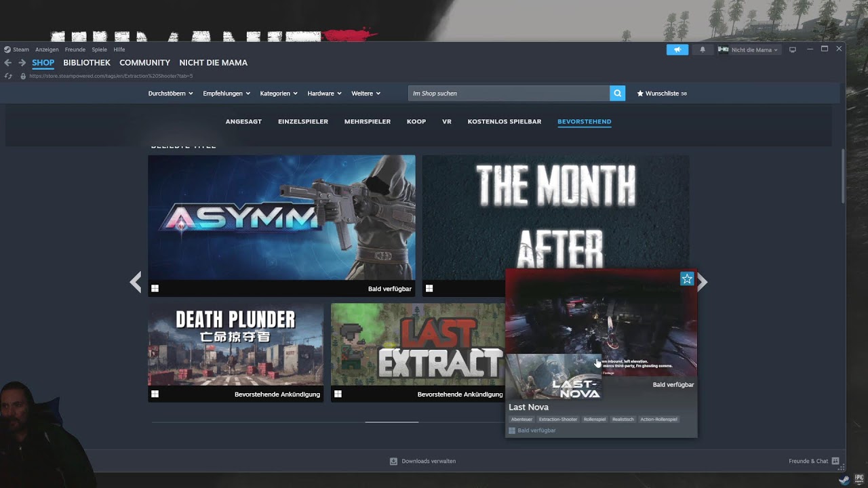Click the Last Nova title in the popup
Viewport: 868px width, 488px height.
point(528,407)
